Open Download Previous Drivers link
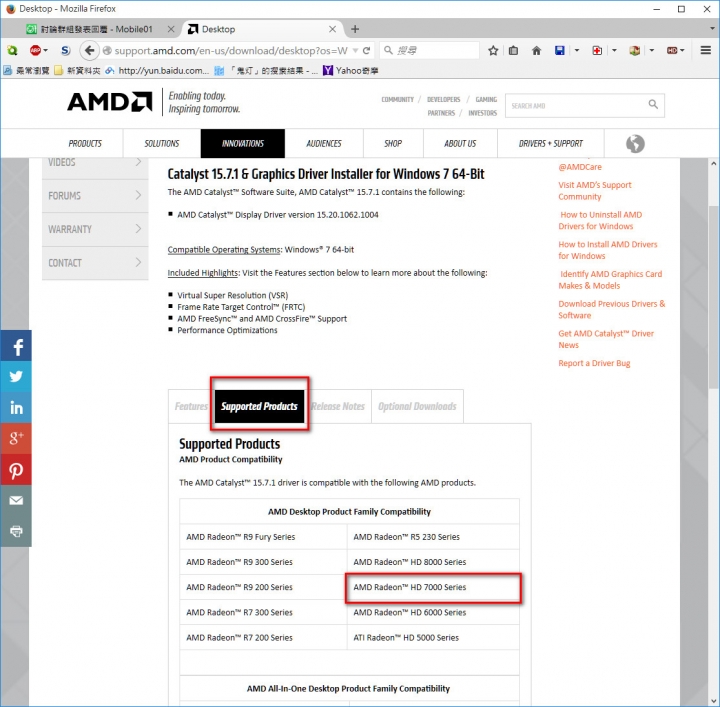Viewport: 720px width, 707px height. [612, 309]
